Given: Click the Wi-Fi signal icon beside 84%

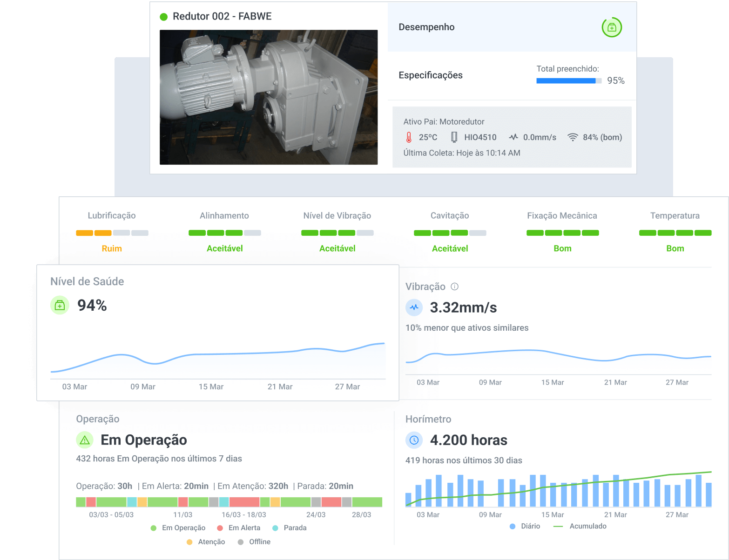Looking at the screenshot, I should [573, 137].
